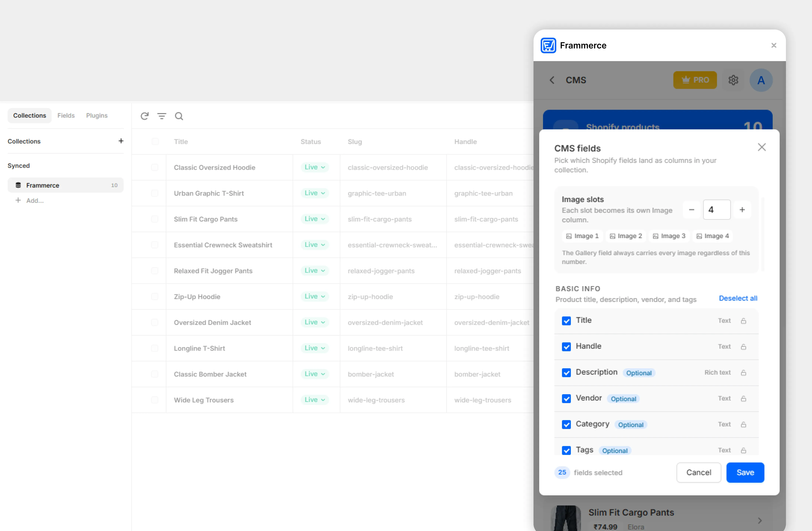This screenshot has height=531, width=812.
Task: Tick the Classic Oversized Hoodie row checkbox
Action: click(x=154, y=167)
